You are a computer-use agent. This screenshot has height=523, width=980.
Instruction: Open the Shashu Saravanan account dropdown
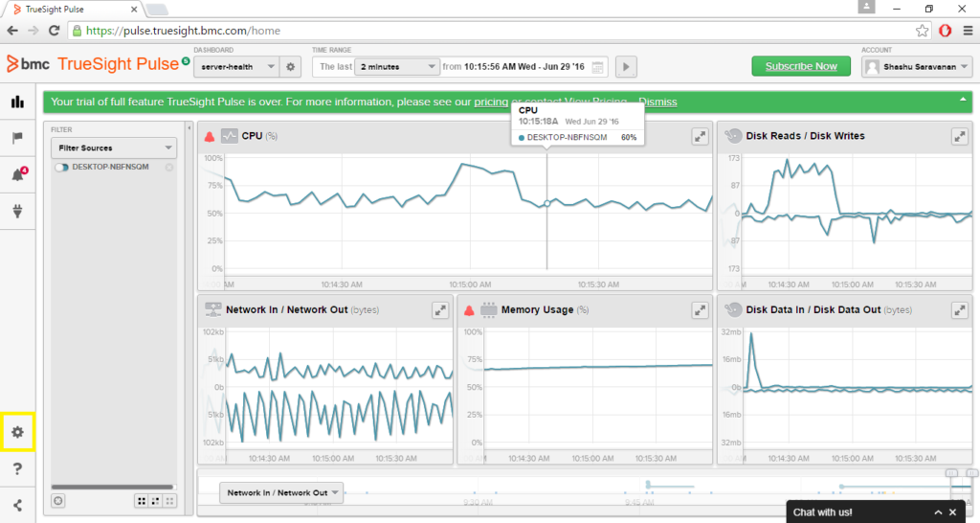click(x=917, y=66)
